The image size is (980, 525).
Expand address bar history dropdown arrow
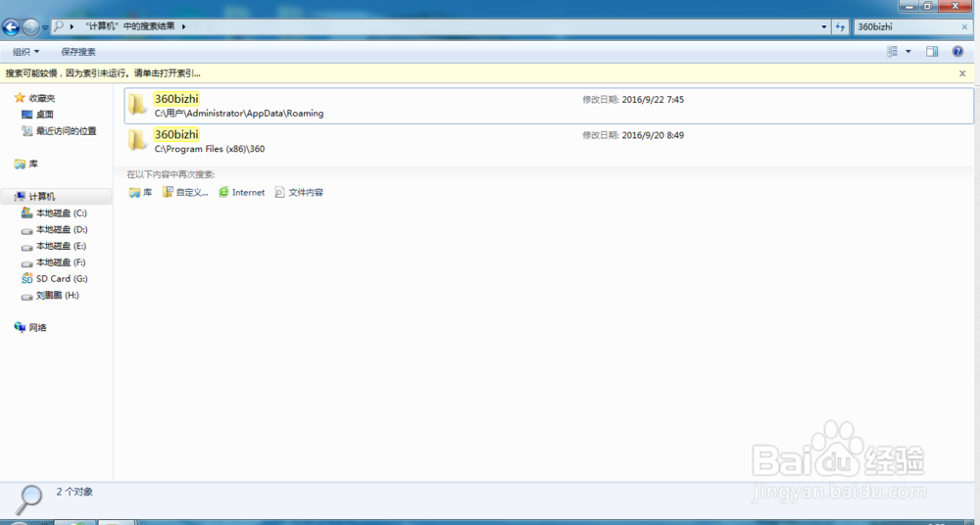(x=824, y=26)
